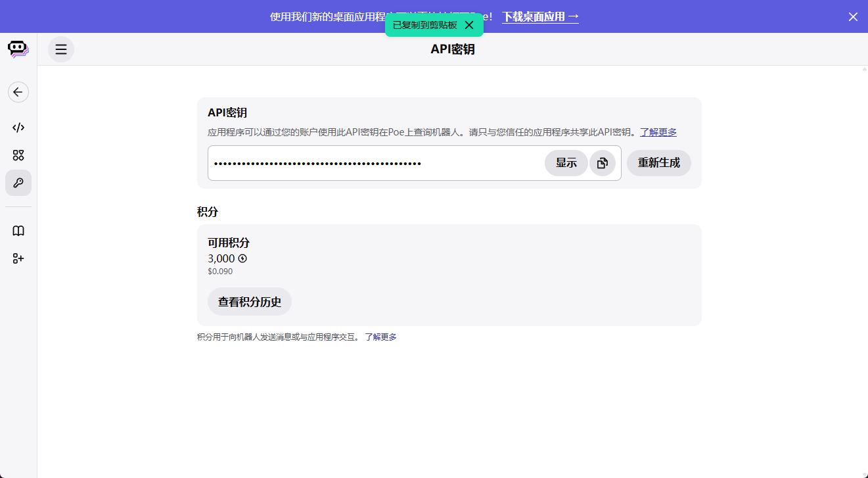Image resolution: width=868 pixels, height=478 pixels.
Task: Dismiss the copied-to-clipboard toast
Action: tap(468, 25)
